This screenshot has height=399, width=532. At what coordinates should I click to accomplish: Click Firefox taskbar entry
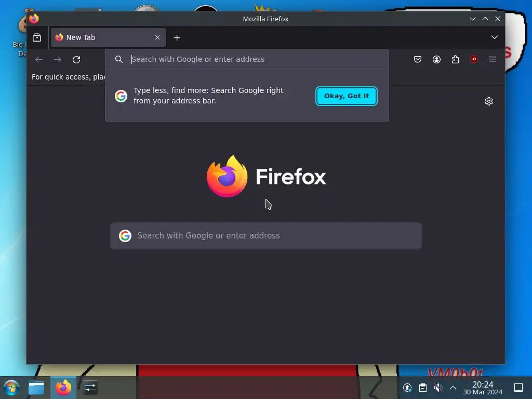point(63,388)
